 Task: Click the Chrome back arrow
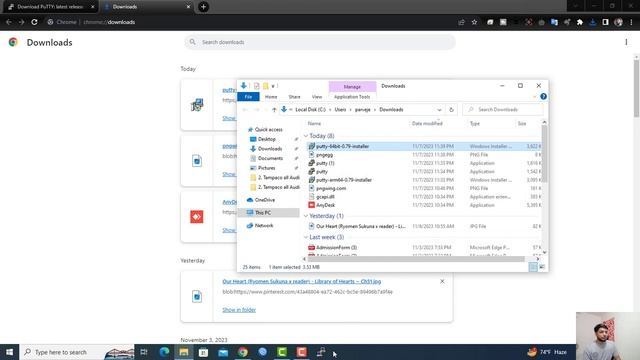[9, 22]
